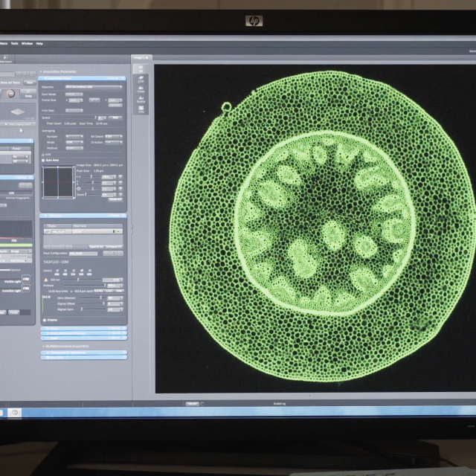Enable the 514 laser checkbox

pyautogui.click(x=74, y=270)
